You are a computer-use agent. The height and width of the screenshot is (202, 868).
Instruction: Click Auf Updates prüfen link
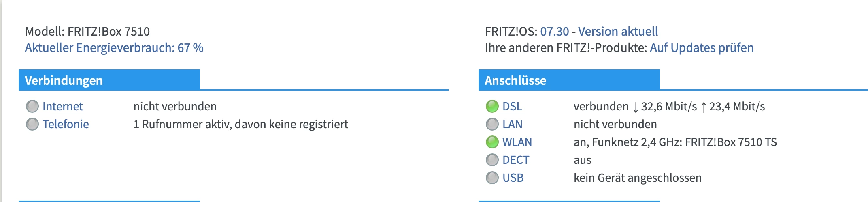tap(702, 48)
